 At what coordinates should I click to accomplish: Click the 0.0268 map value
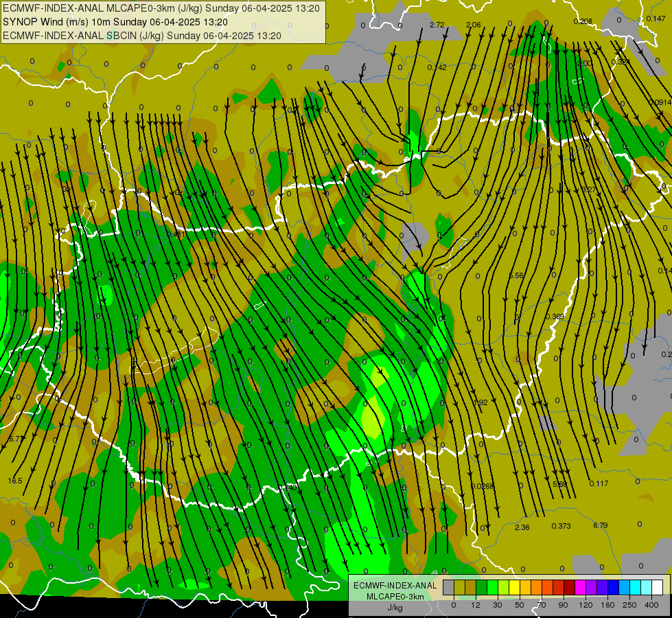pos(483,486)
